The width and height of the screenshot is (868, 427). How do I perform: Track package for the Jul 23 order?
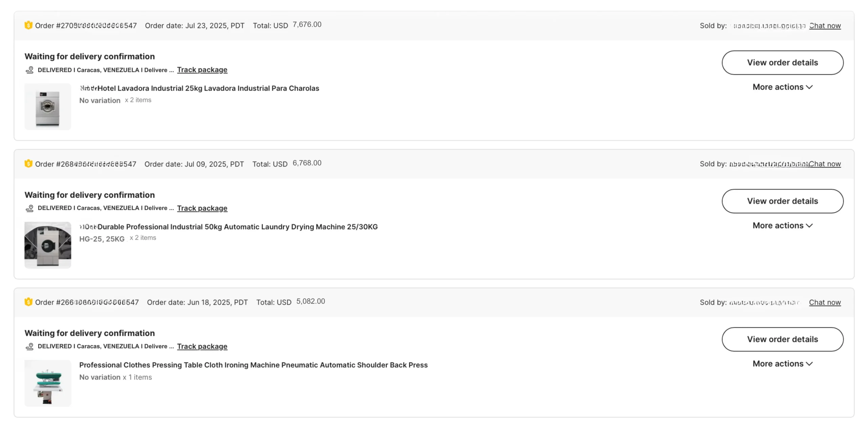(202, 70)
